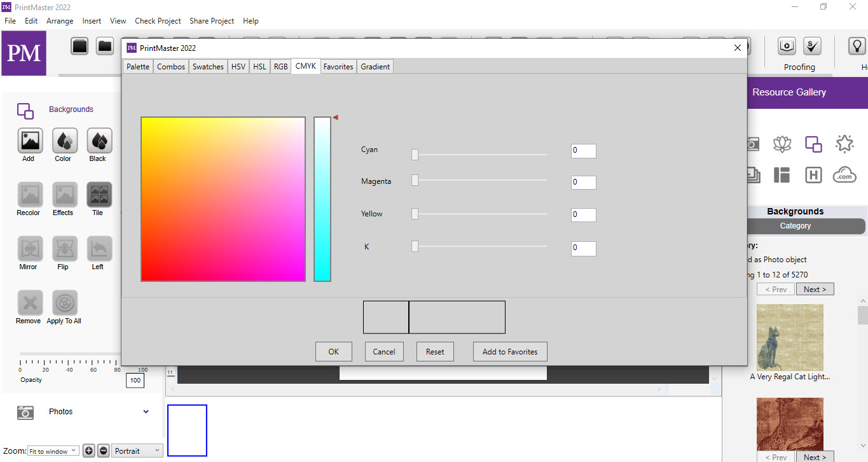Select the A Very Regal Cat background thumbnail
The height and width of the screenshot is (462, 868).
click(x=790, y=337)
